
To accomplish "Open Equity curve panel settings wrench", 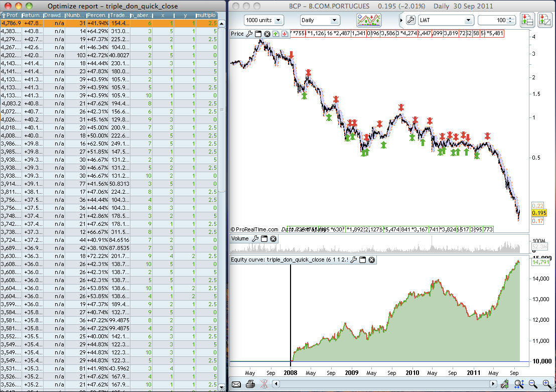I will click(x=354, y=259).
